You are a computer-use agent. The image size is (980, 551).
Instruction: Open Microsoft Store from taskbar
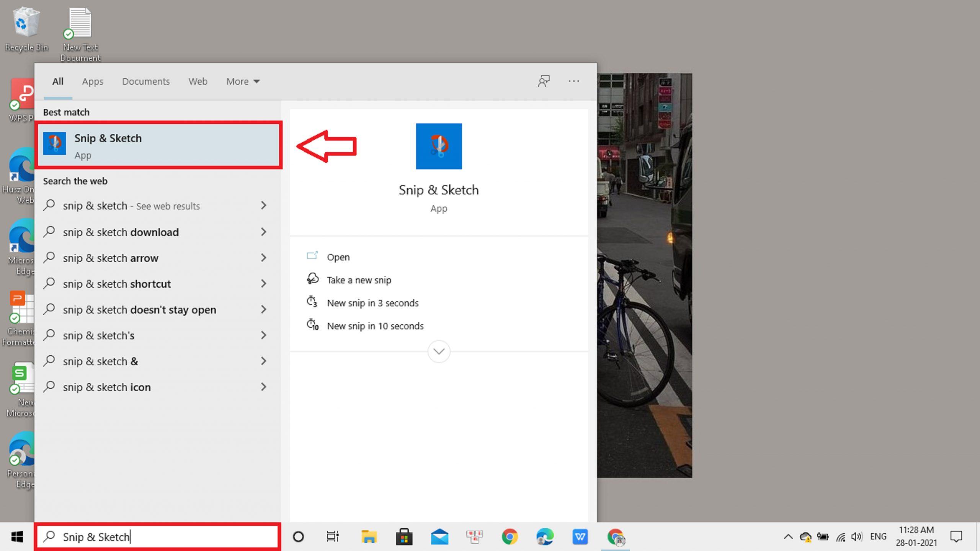click(404, 536)
